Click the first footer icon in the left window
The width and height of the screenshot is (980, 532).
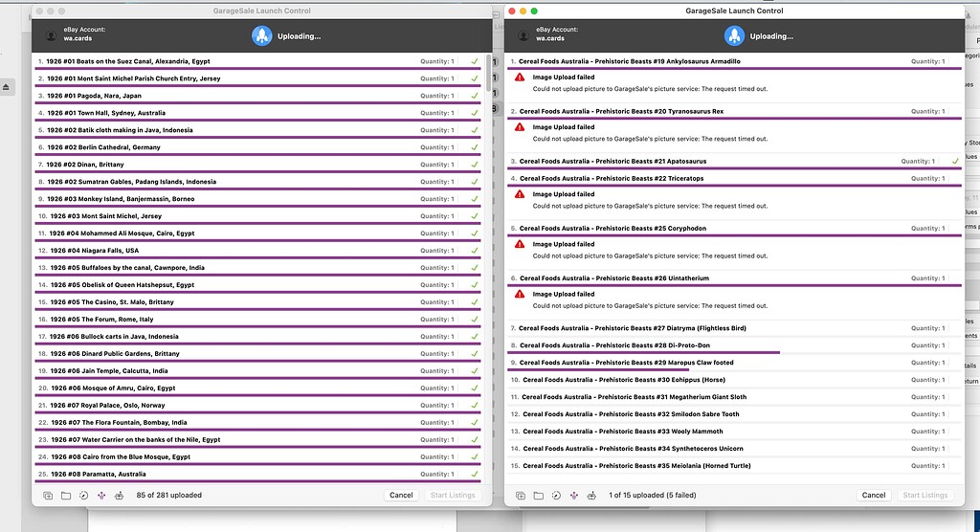click(x=48, y=496)
